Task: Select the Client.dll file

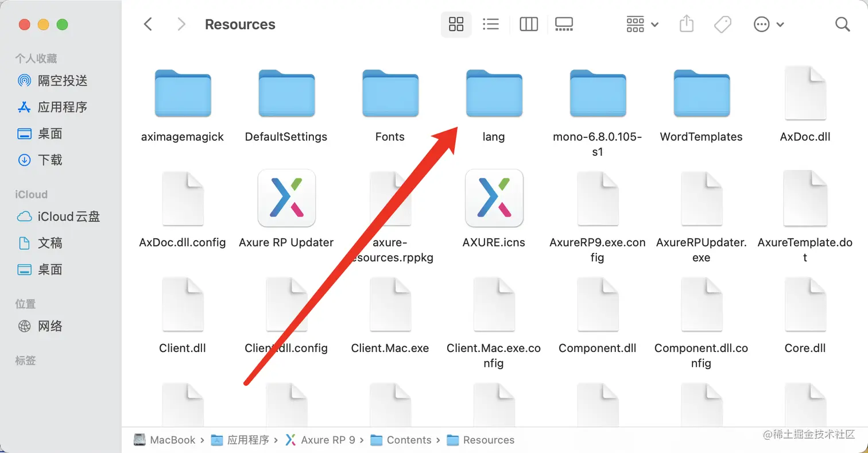Action: (183, 304)
